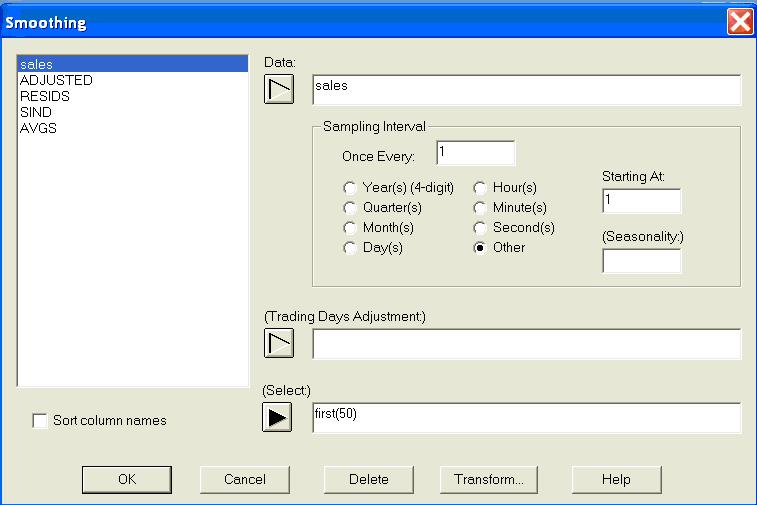
Task: Focus the Trading Days Adjustment field
Action: [x=527, y=344]
